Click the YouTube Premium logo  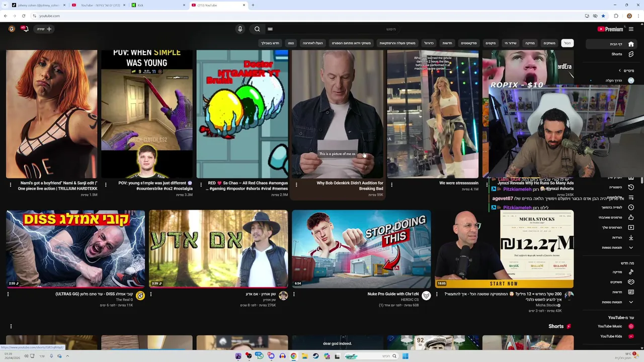[610, 29]
